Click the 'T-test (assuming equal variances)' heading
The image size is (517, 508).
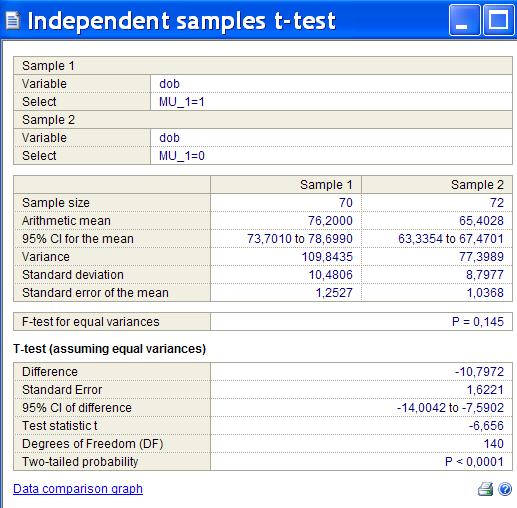(x=110, y=349)
